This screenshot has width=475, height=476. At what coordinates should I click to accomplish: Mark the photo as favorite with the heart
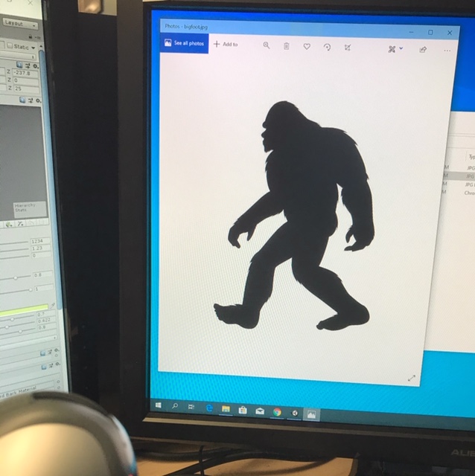(307, 46)
